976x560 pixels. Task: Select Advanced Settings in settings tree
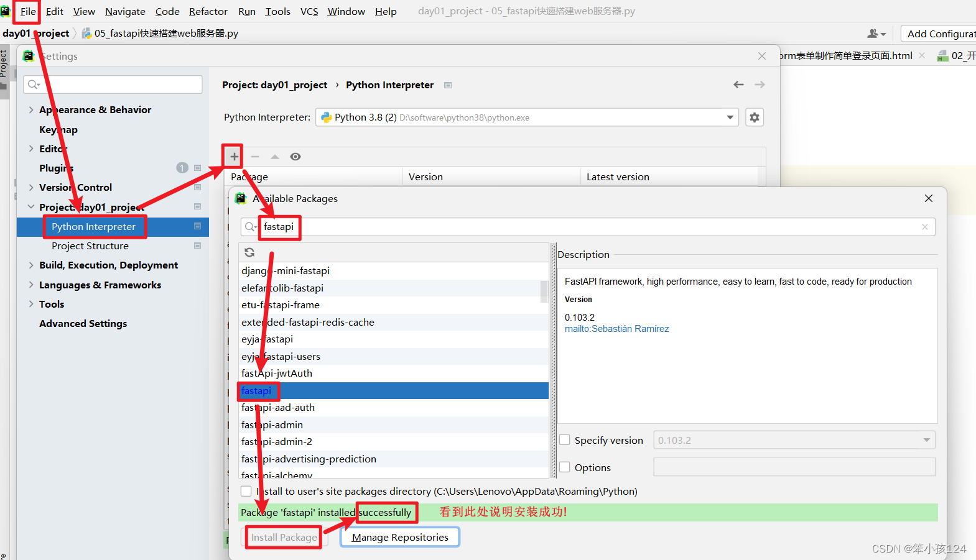point(83,323)
